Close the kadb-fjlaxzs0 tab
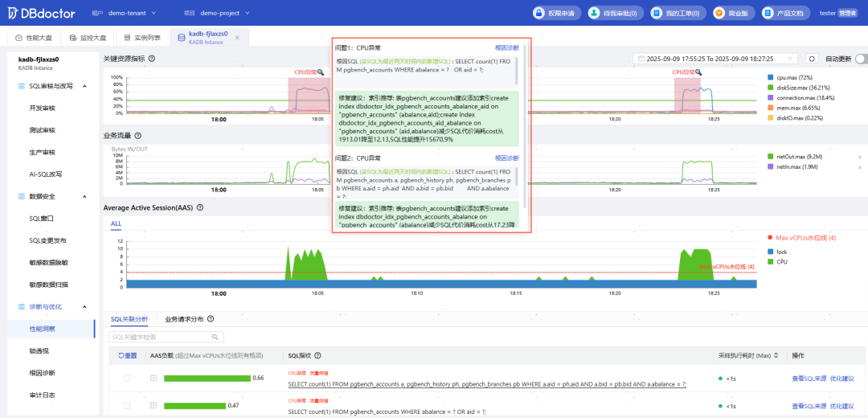This screenshot has height=418, width=868. coord(237,38)
